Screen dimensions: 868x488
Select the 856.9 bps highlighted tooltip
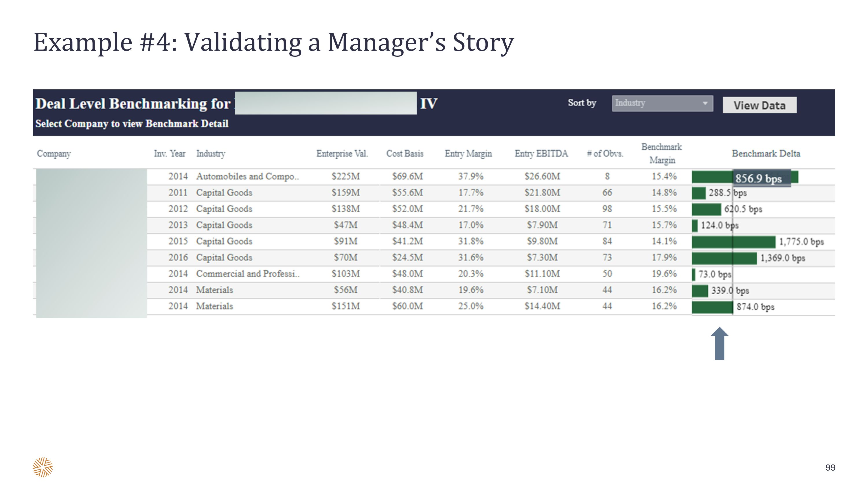tap(761, 178)
